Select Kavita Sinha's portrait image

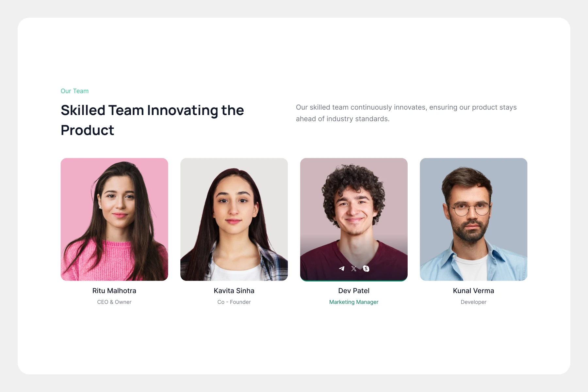(234, 220)
